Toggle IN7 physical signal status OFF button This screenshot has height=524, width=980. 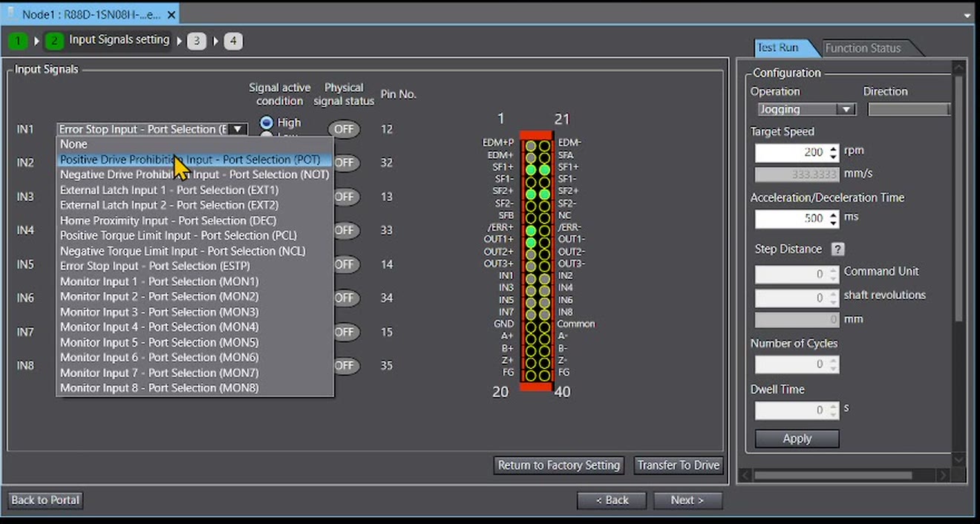click(x=346, y=332)
